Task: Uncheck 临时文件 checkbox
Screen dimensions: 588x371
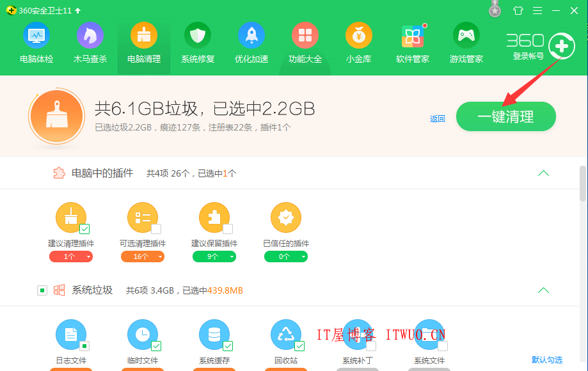Action: pos(156,346)
